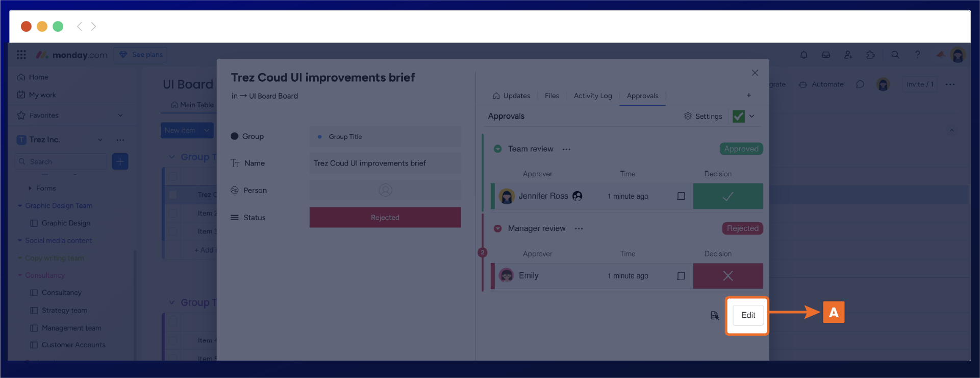Open approvals Settings

703,116
